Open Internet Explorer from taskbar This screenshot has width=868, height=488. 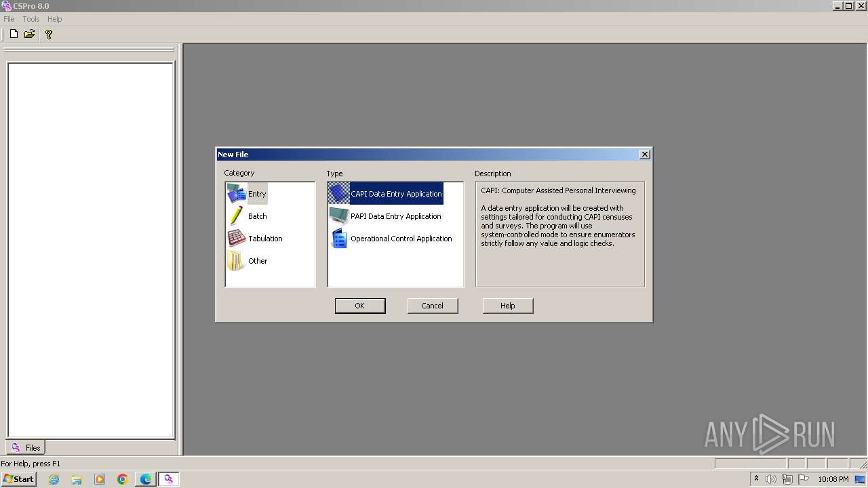[x=54, y=479]
